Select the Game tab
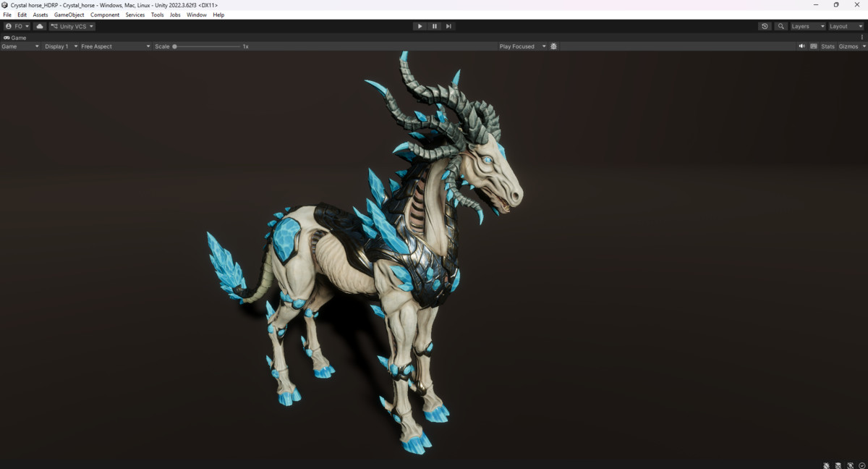Screen dimensions: 868x469 (15, 38)
